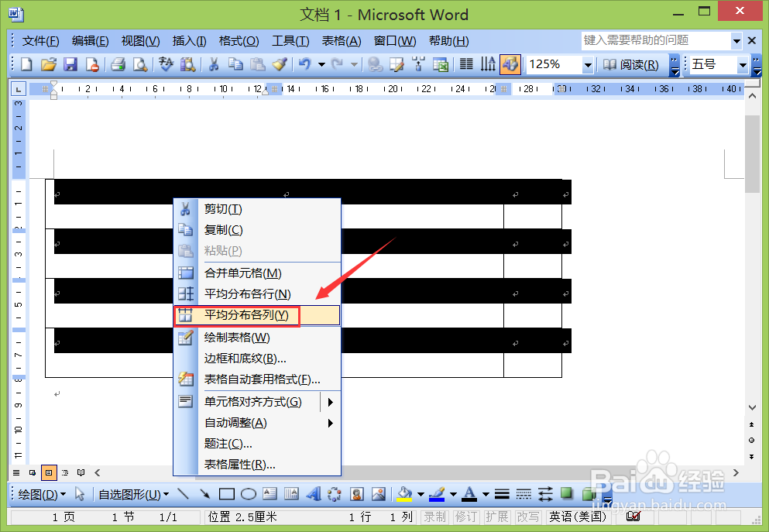Switch to Web Layout view

click(33, 472)
